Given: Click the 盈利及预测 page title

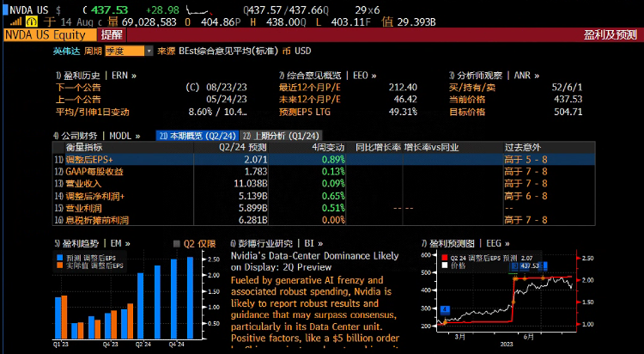Looking at the screenshot, I should tap(610, 35).
